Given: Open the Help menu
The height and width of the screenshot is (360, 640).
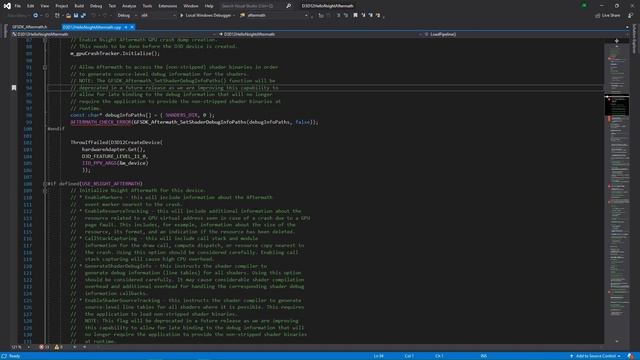Looking at the screenshot, I should pyautogui.click(x=209, y=6).
